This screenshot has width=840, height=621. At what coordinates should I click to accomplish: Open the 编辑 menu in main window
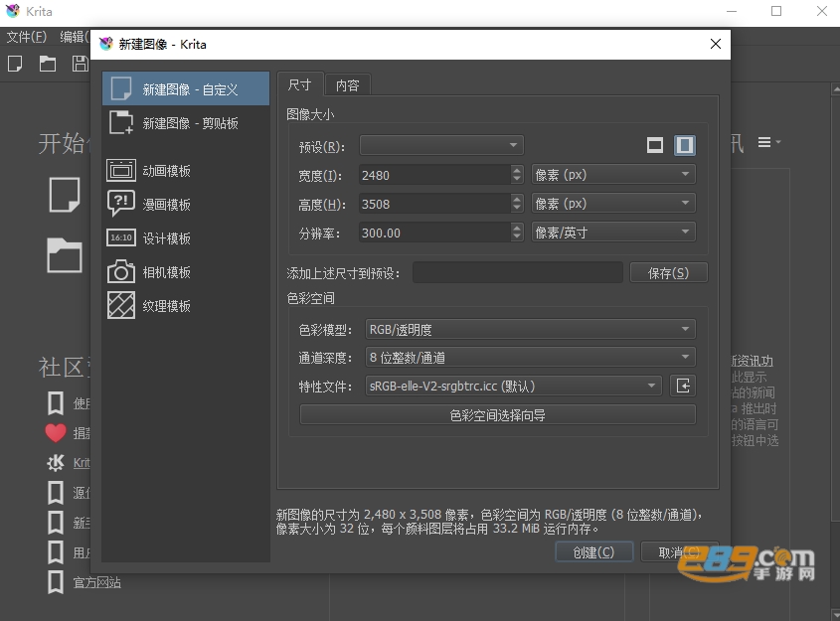coord(74,37)
